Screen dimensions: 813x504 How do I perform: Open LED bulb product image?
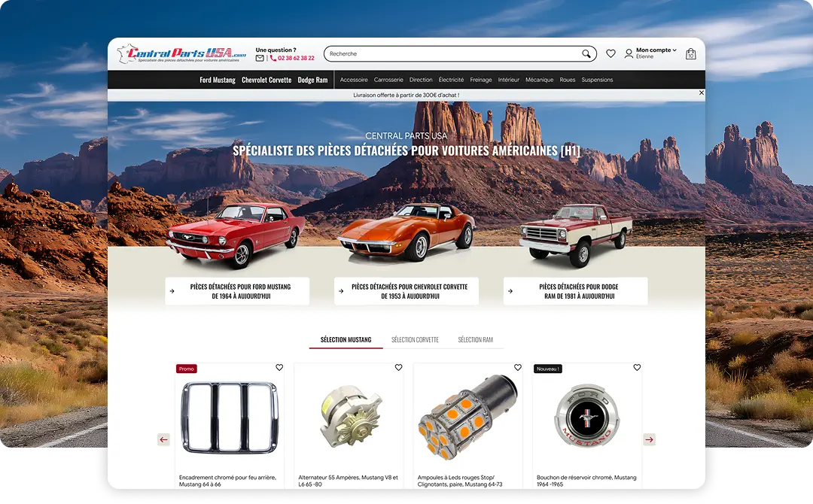tap(467, 417)
